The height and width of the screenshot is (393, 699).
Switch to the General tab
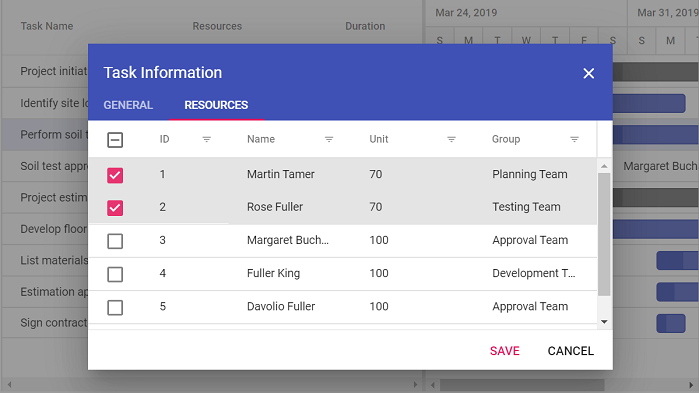128,105
